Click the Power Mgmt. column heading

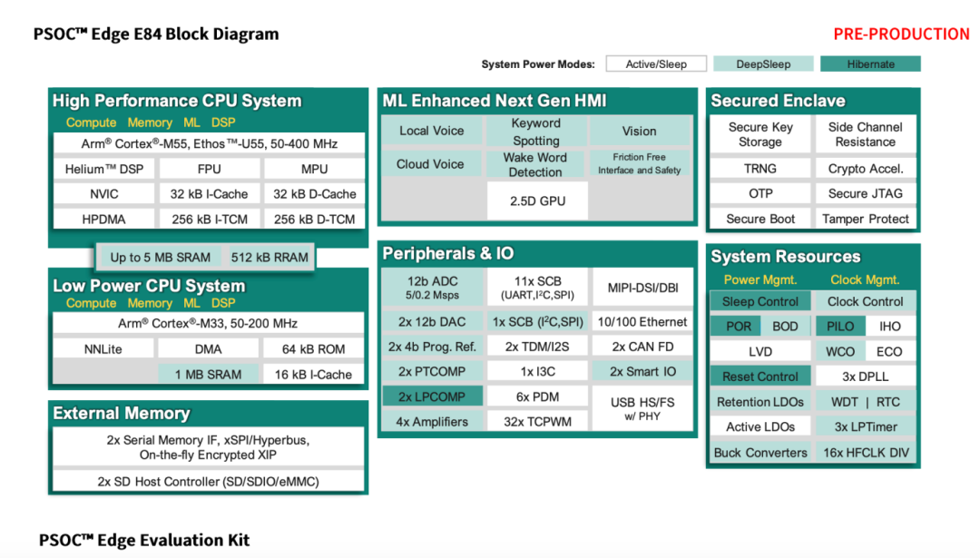point(760,279)
